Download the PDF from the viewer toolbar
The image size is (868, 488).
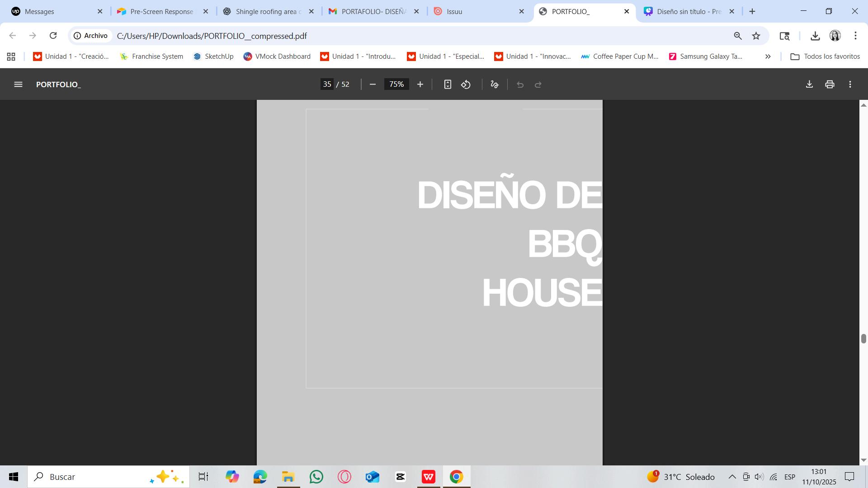(809, 84)
